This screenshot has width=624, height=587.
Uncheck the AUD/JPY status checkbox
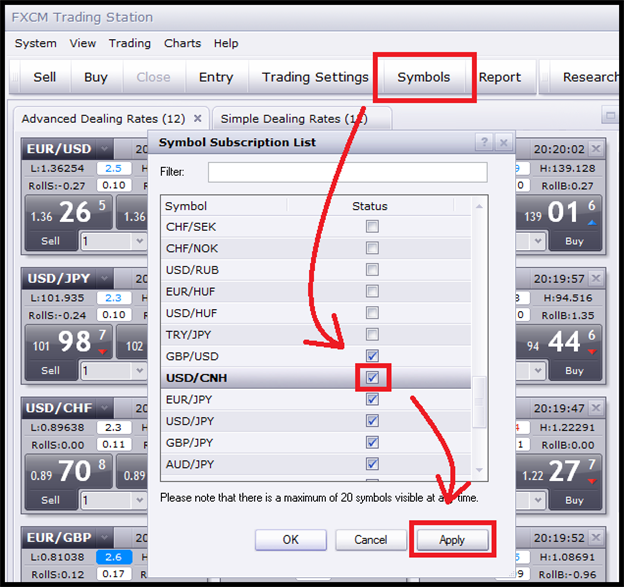click(372, 464)
